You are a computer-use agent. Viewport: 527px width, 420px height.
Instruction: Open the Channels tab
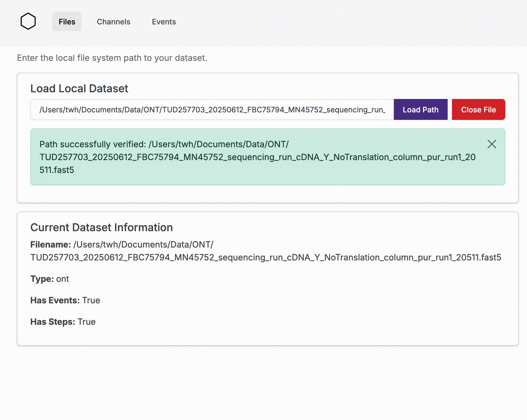[x=113, y=22]
